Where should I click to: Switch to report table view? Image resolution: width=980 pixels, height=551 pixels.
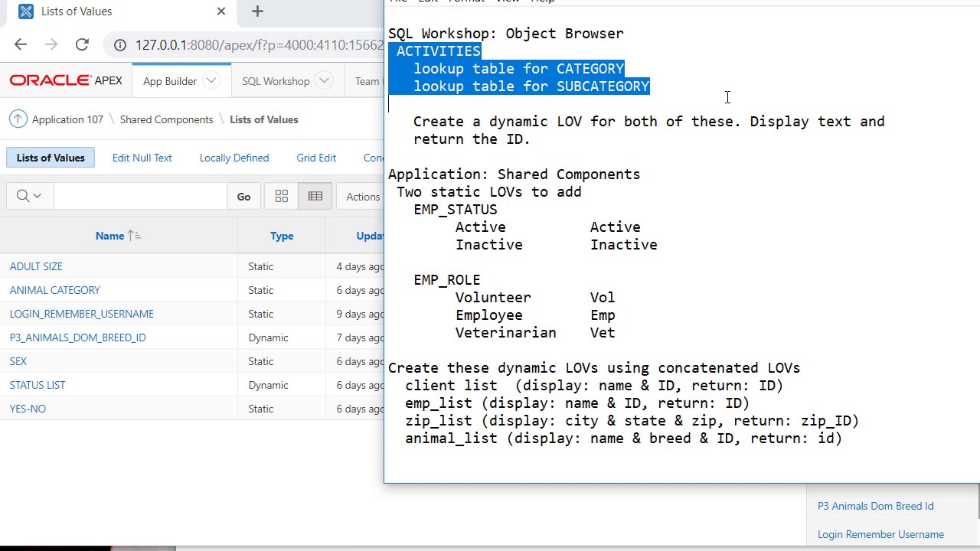pos(315,197)
